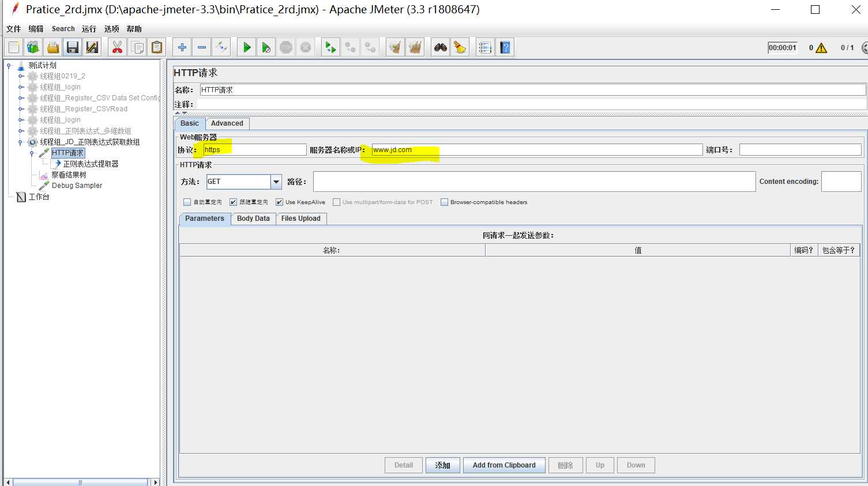Open the 选项 menu
Viewport: 868px width, 486px height.
click(x=111, y=29)
